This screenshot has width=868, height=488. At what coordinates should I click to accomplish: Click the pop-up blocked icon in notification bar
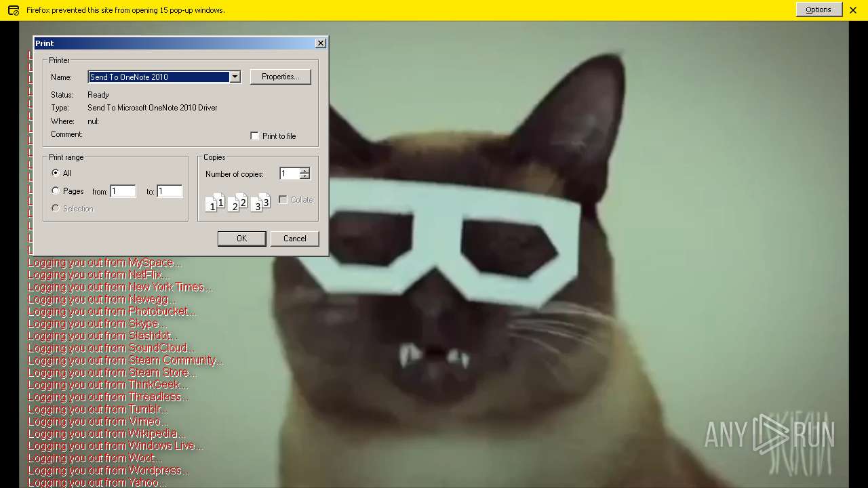[13, 10]
